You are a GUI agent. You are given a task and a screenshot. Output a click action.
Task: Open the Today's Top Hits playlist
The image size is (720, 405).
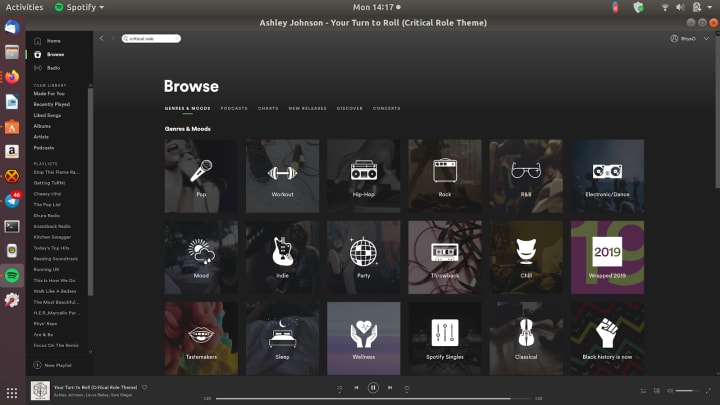pos(51,248)
